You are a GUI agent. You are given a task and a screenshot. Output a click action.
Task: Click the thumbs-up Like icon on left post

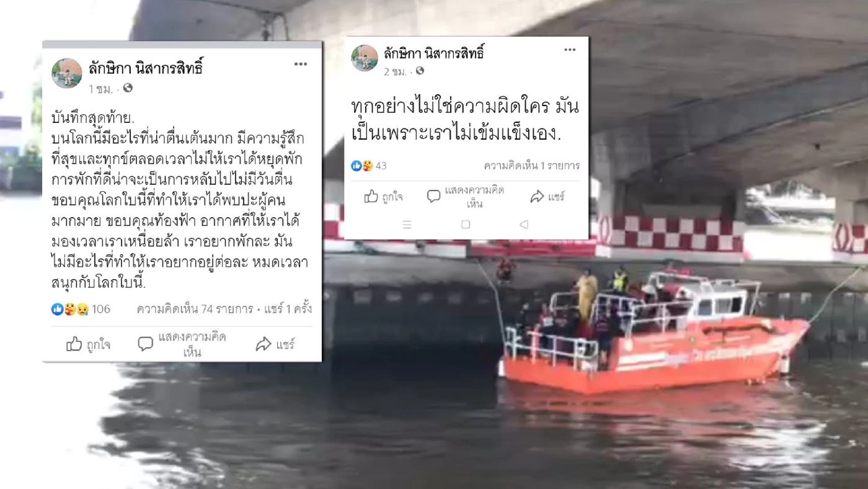click(x=74, y=344)
